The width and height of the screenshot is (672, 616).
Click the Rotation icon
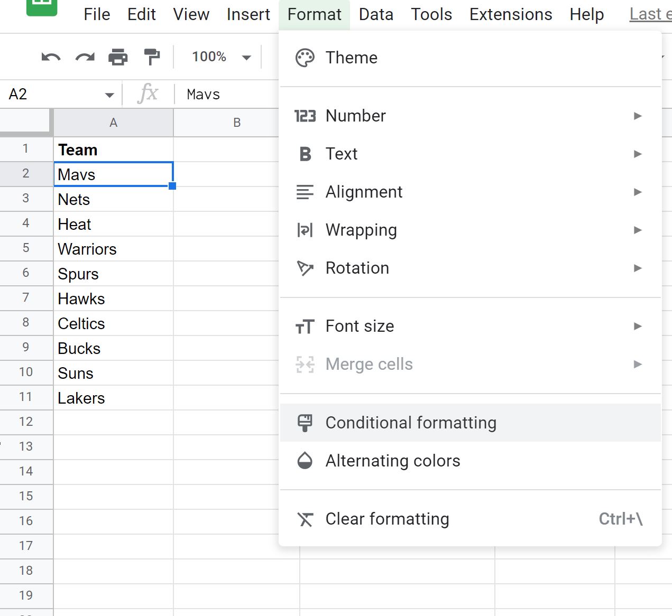(305, 268)
